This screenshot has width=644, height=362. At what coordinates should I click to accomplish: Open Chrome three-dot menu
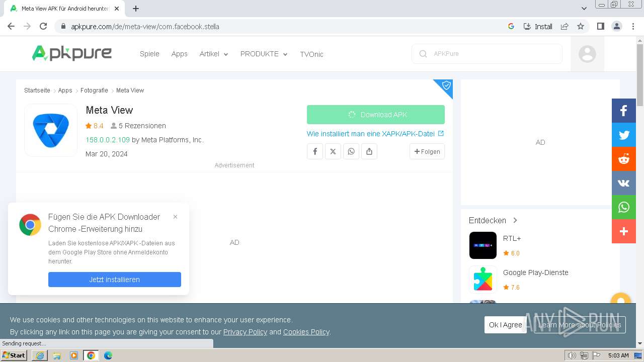point(633,26)
